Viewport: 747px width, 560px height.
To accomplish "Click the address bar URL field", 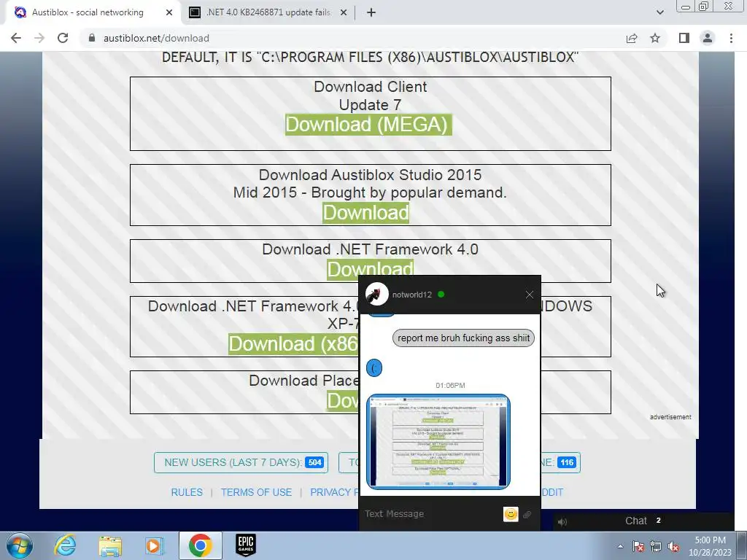I will click(352, 38).
